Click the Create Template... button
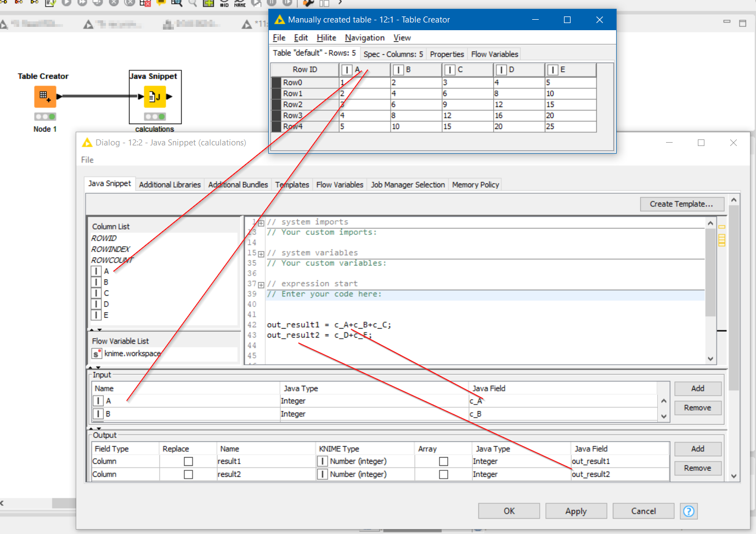This screenshot has width=756, height=534. pos(681,204)
